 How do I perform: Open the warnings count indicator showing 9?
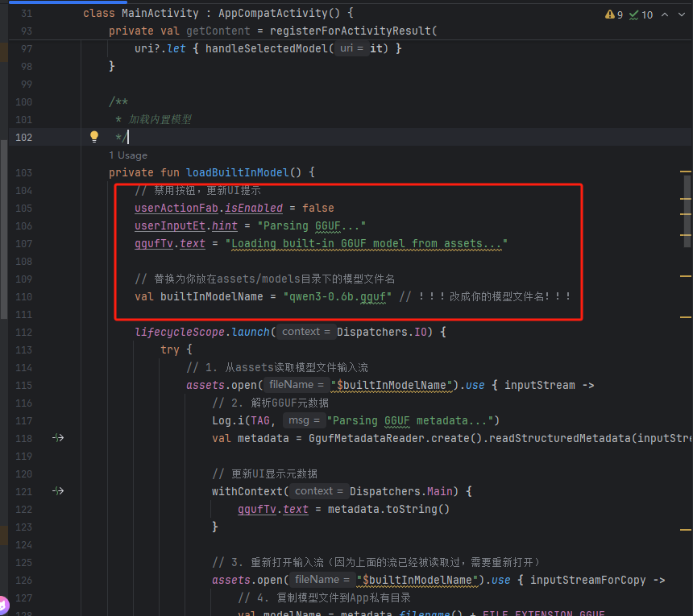[x=613, y=14]
